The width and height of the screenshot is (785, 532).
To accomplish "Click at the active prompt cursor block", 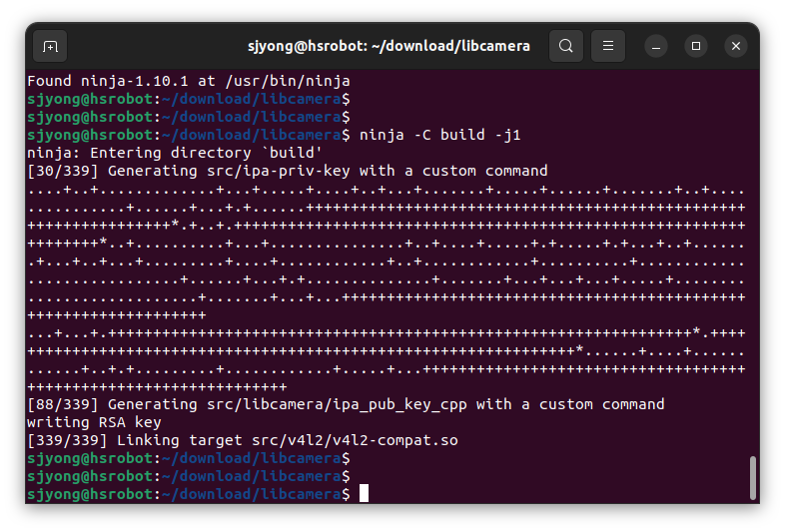I will coord(364,493).
